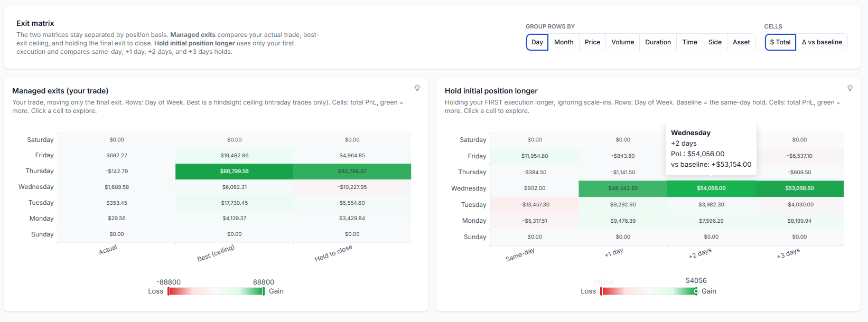Group rows by Asset
Screen dimensions: 868x322
coord(741,42)
